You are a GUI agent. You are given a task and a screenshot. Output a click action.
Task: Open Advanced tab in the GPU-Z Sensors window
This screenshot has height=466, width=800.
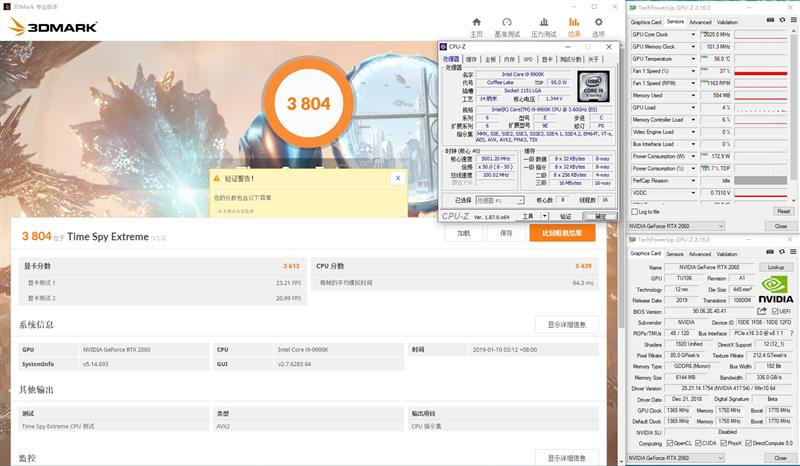tap(700, 22)
